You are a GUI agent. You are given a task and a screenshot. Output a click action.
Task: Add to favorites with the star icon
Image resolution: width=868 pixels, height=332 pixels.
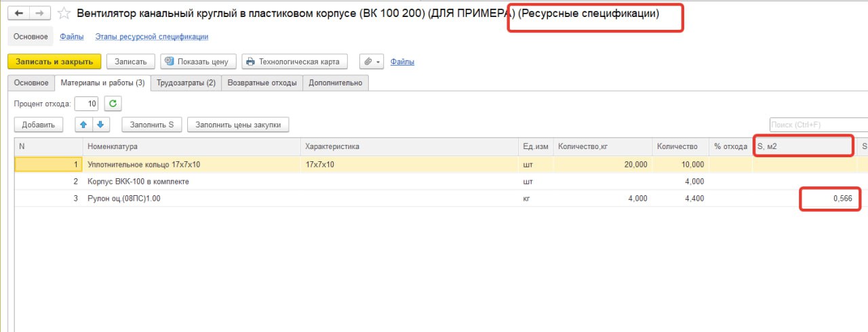[x=64, y=14]
